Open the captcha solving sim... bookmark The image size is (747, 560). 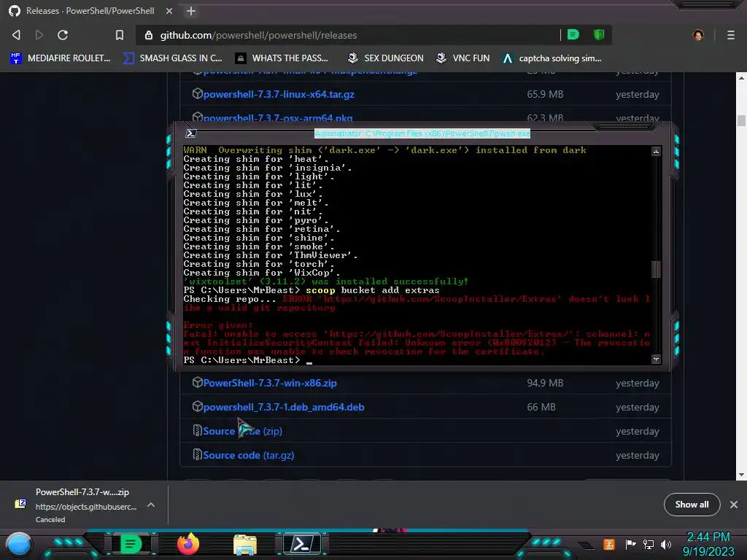point(553,58)
